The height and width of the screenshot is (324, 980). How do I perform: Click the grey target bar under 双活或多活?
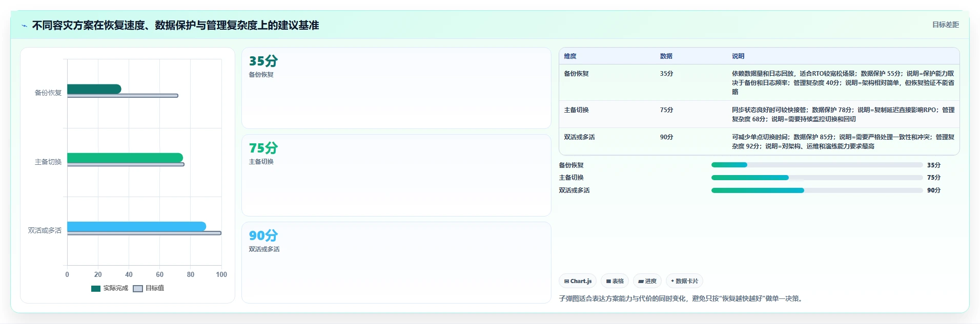(144, 233)
